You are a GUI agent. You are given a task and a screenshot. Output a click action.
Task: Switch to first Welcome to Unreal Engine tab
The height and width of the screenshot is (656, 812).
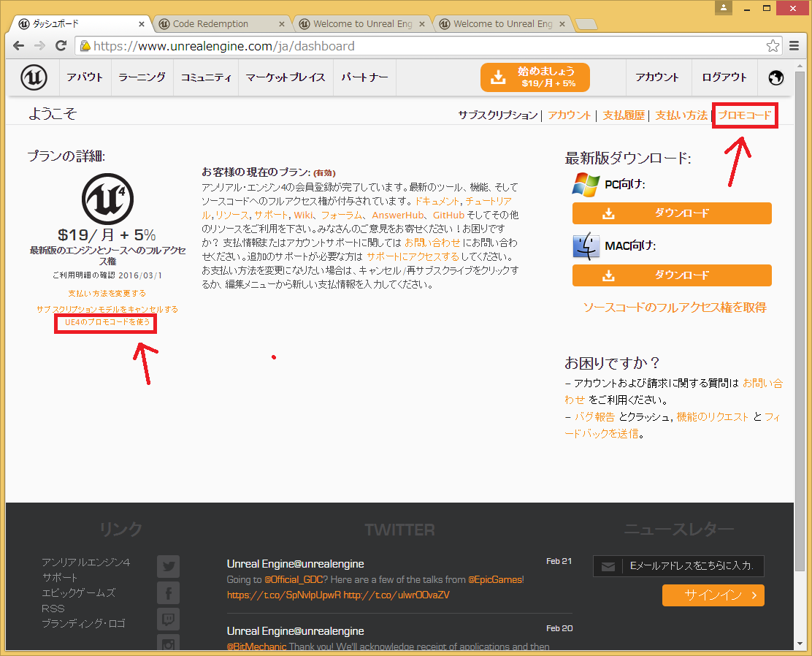(362, 24)
